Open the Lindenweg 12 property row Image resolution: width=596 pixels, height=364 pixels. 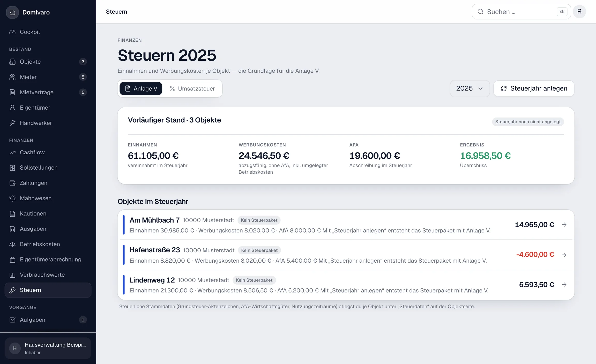(346, 285)
